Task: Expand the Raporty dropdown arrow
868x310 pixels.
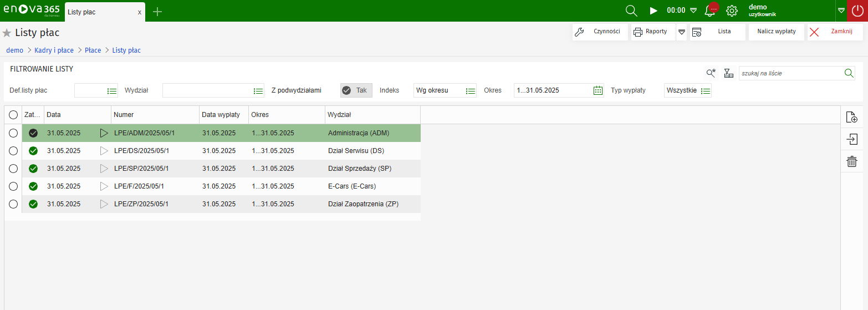Action: [x=682, y=32]
